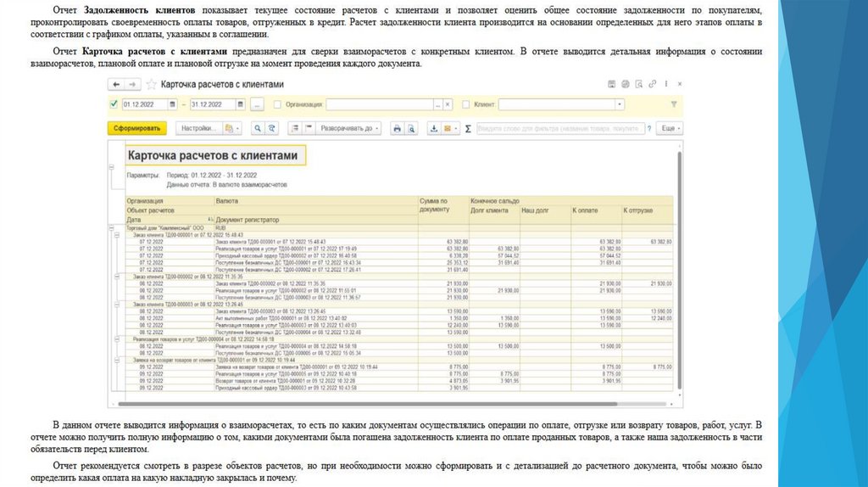Click the sum sigma icon

pos(467,128)
